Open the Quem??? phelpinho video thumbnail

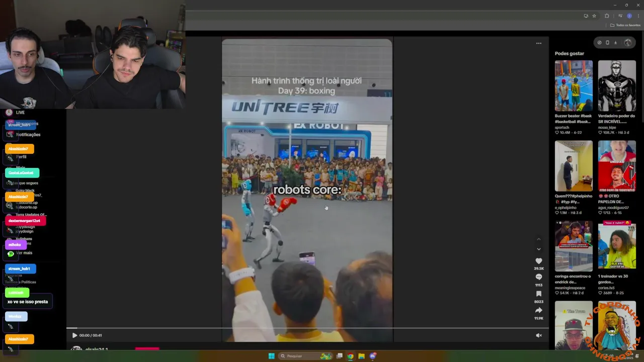574,166
